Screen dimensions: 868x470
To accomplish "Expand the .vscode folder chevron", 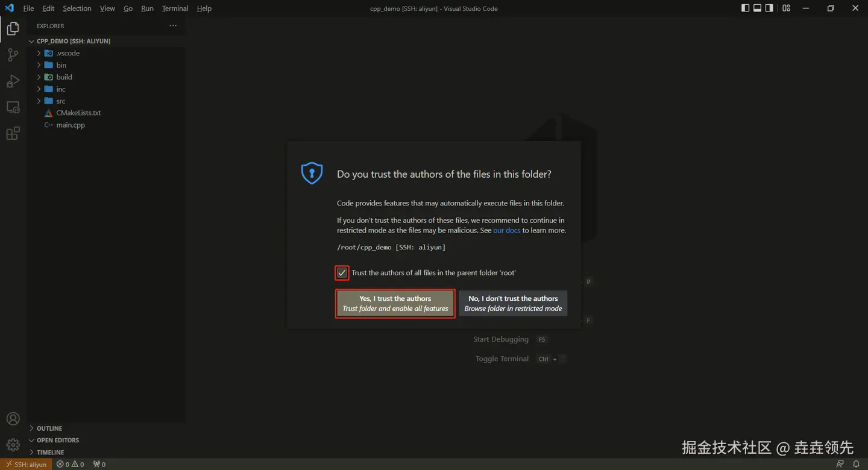I will click(39, 53).
